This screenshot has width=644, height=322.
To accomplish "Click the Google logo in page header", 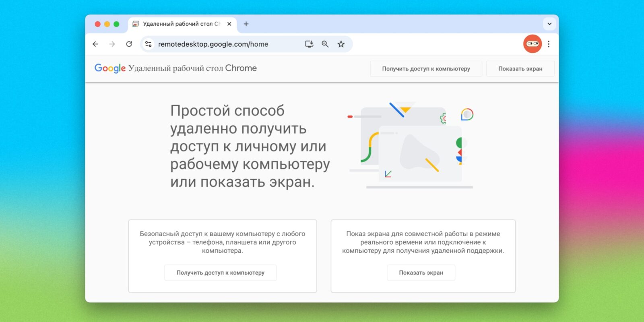I will coord(110,68).
